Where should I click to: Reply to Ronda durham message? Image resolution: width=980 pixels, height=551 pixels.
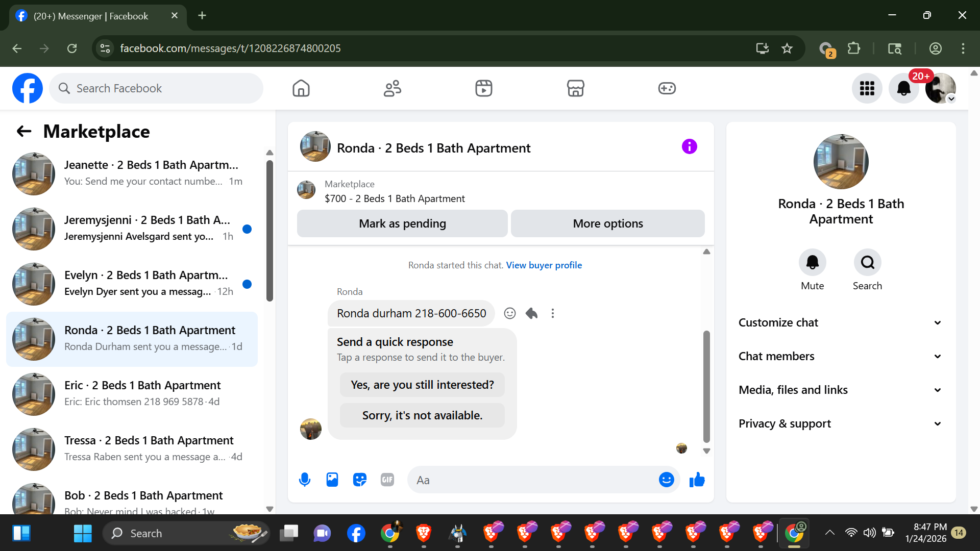[531, 313]
